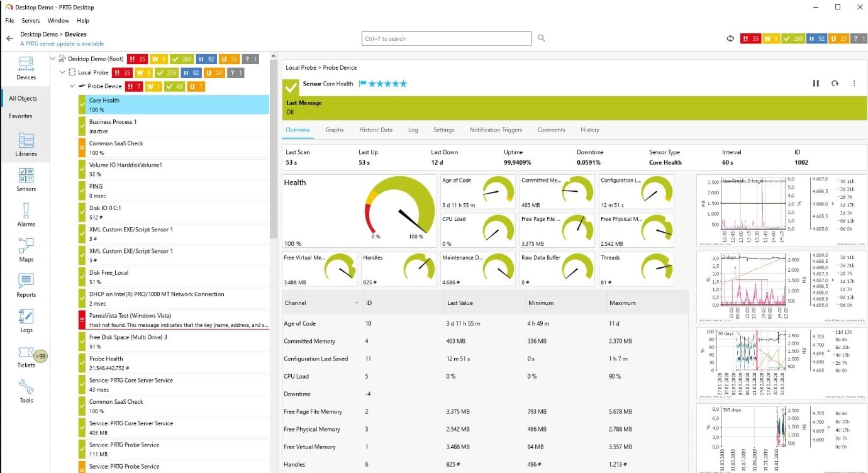The image size is (868, 473).
Task: Collapse the Probe Device tree node
Action: click(x=72, y=86)
